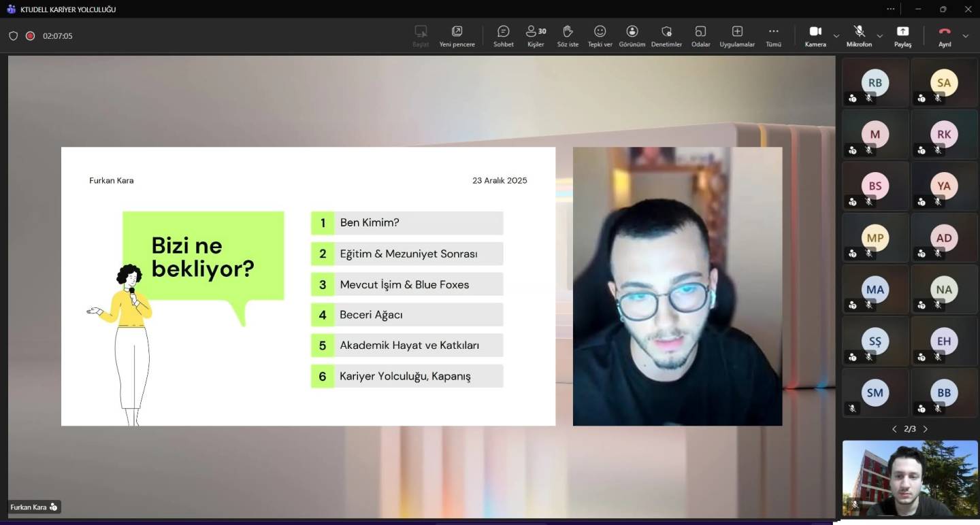
Task: Open the Görünüm view options
Action: coord(632,36)
